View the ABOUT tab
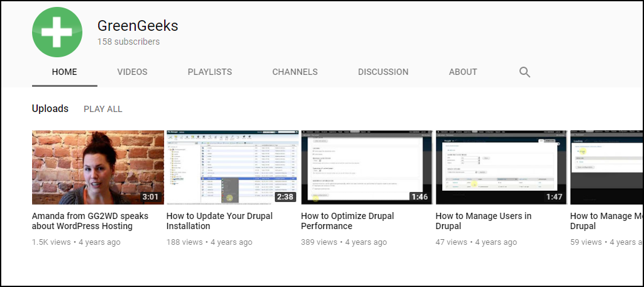 point(463,72)
